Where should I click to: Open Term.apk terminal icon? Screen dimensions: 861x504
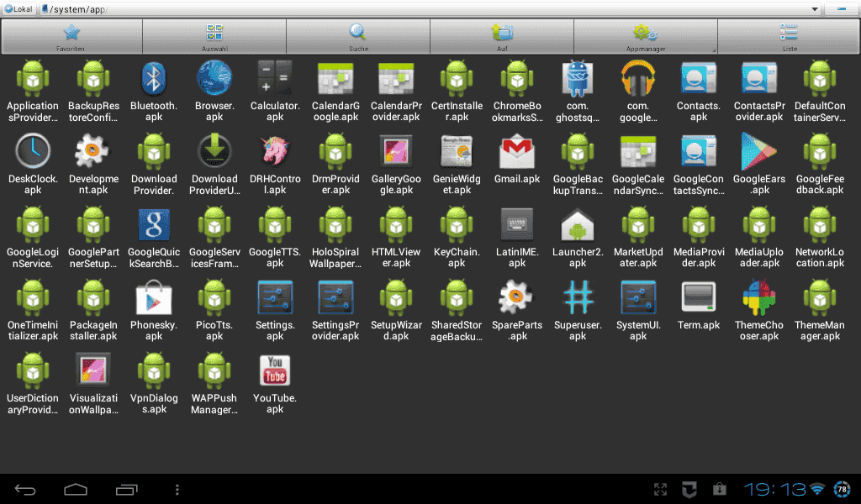(x=699, y=297)
